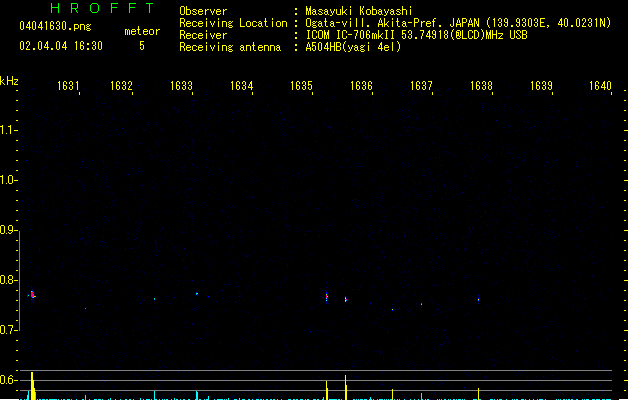Click the 1636 time axis label
The height and width of the screenshot is (400, 629).
tap(361, 86)
